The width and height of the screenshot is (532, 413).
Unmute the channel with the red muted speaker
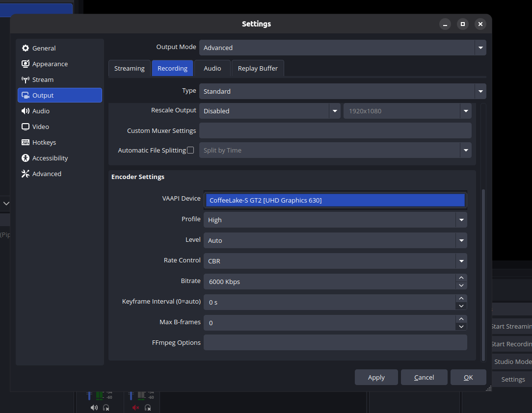(x=136, y=408)
